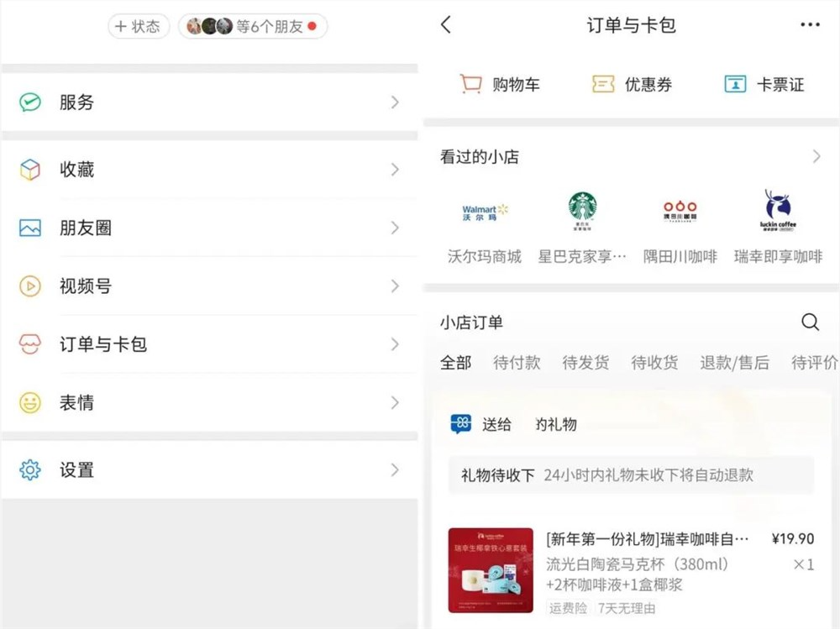Expand the 设置 row chevron

click(395, 470)
